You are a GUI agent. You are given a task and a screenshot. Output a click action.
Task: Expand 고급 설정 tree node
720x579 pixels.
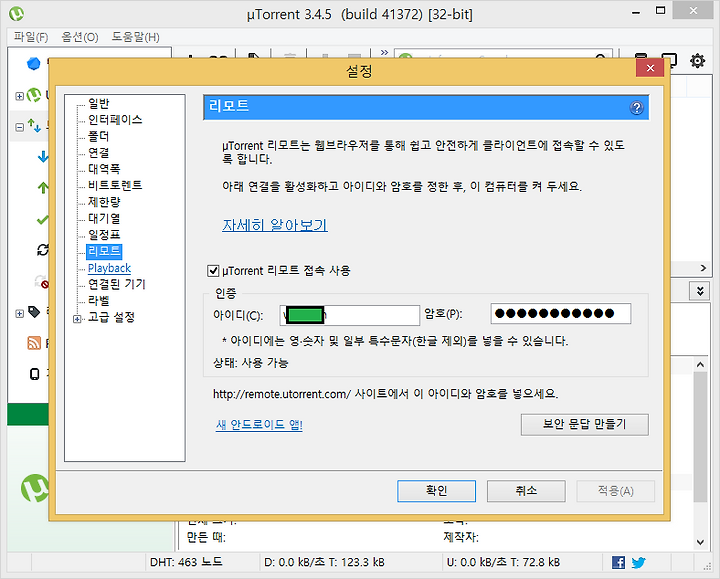[77, 318]
